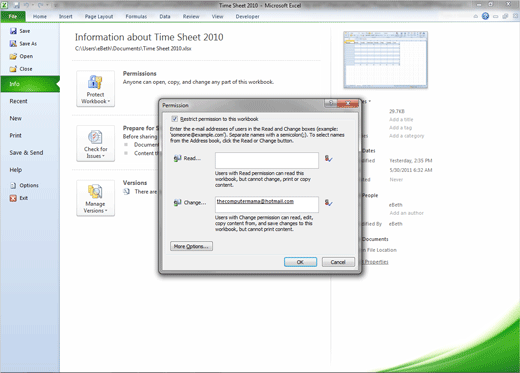Open the File tab
Viewport: 520px width, 373px height.
click(x=13, y=16)
